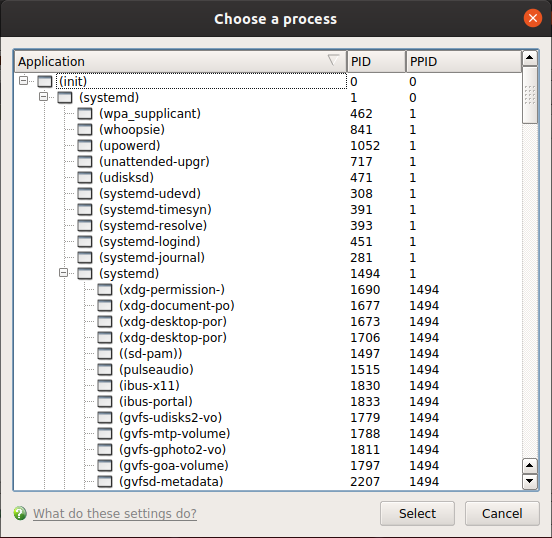This screenshot has height=538, width=552.
Task: Click the pulseaudio process icon
Action: tap(105, 369)
